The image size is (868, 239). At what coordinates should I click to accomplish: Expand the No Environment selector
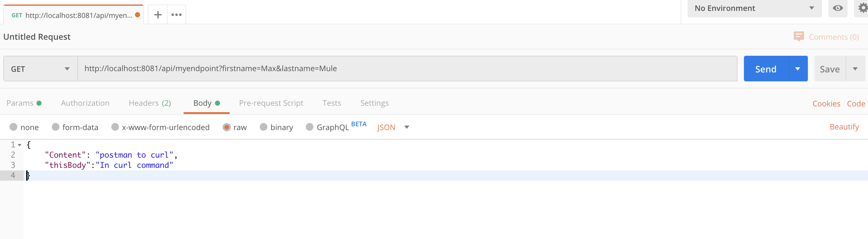[754, 8]
